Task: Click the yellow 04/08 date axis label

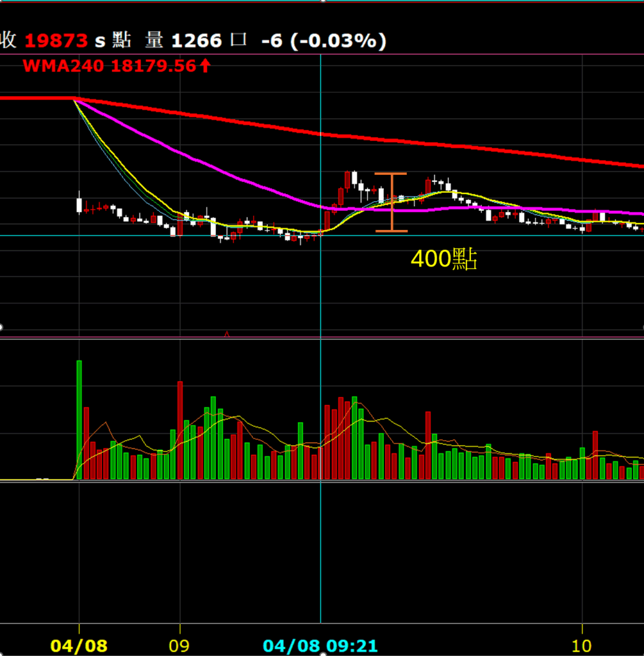Action: click(x=79, y=645)
